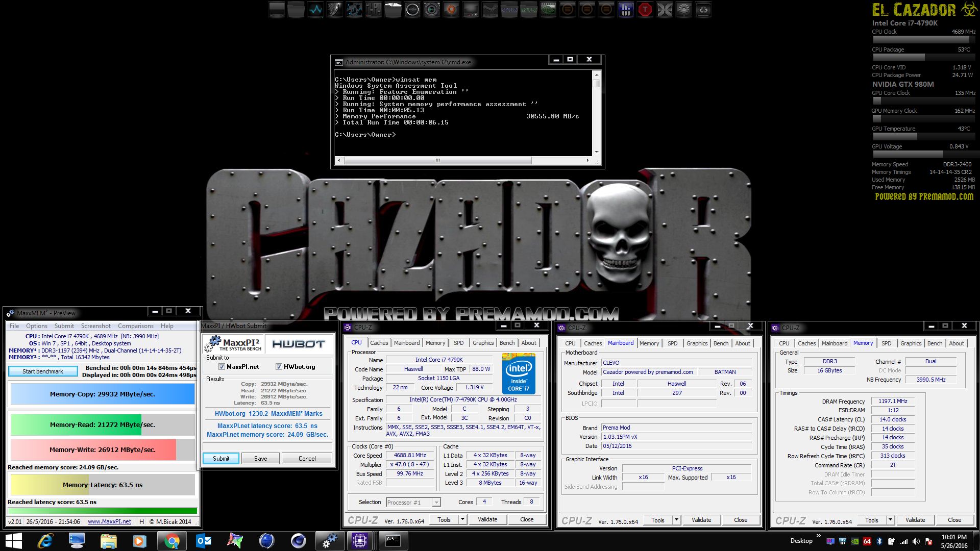
Task: Expand Tools dropdown arrow in Mainboard window
Action: 676,520
